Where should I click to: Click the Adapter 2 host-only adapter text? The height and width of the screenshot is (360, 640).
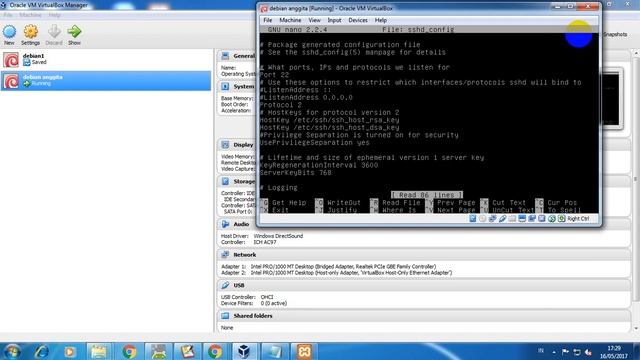[351, 273]
